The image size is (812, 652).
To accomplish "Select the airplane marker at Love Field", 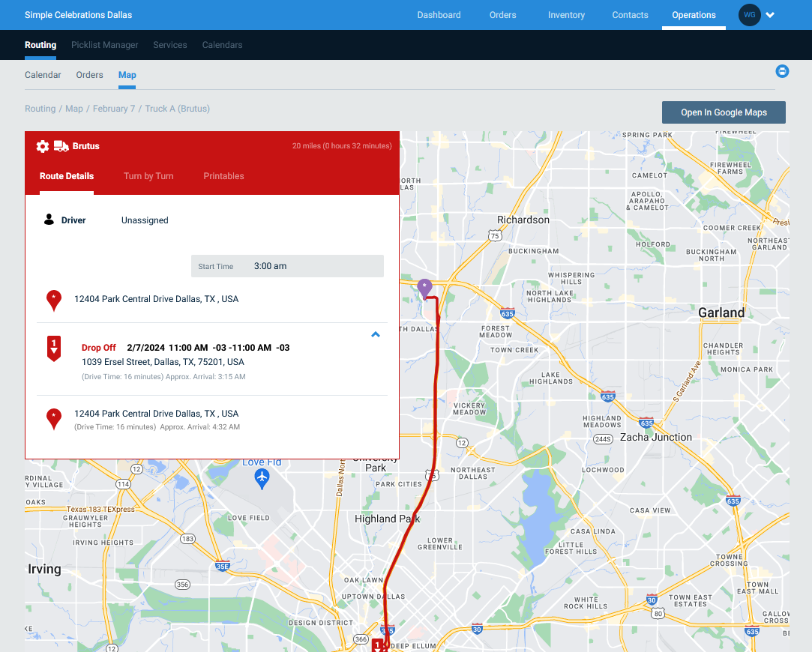I will (x=262, y=477).
